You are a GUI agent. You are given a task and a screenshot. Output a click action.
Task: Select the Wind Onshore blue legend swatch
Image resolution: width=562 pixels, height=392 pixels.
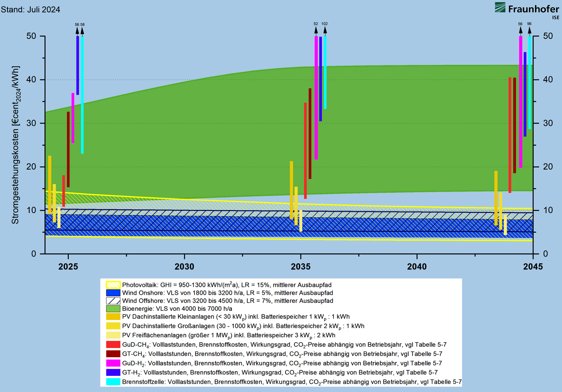point(113,293)
